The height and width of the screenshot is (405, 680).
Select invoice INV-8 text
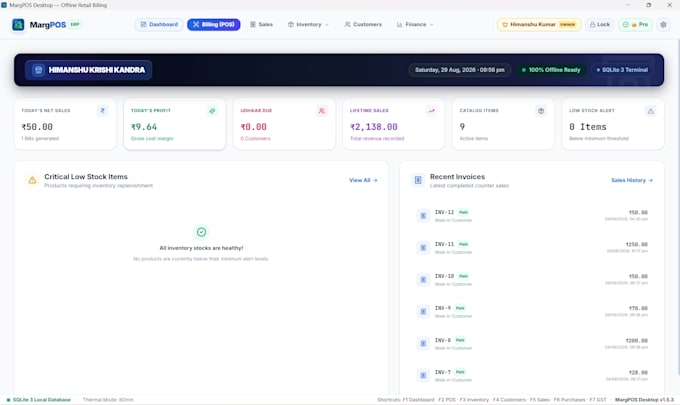(443, 340)
